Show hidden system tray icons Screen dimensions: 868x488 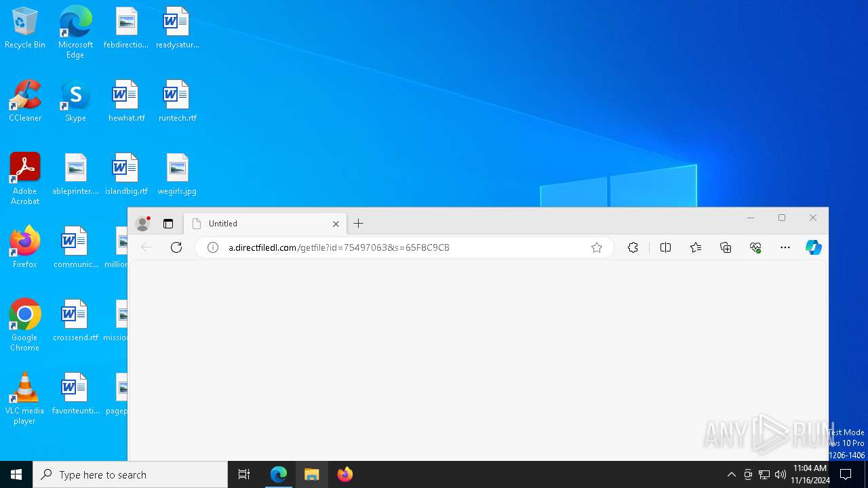[731, 474]
